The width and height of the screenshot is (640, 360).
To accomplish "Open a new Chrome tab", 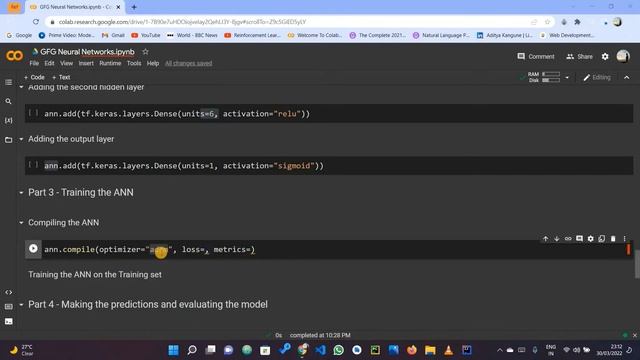I will click(x=134, y=7).
